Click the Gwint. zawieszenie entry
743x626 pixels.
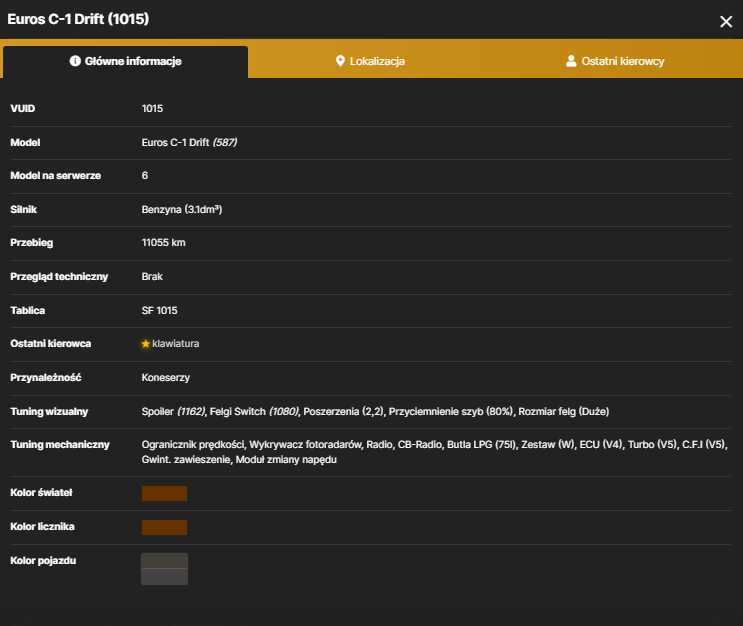pos(186,460)
